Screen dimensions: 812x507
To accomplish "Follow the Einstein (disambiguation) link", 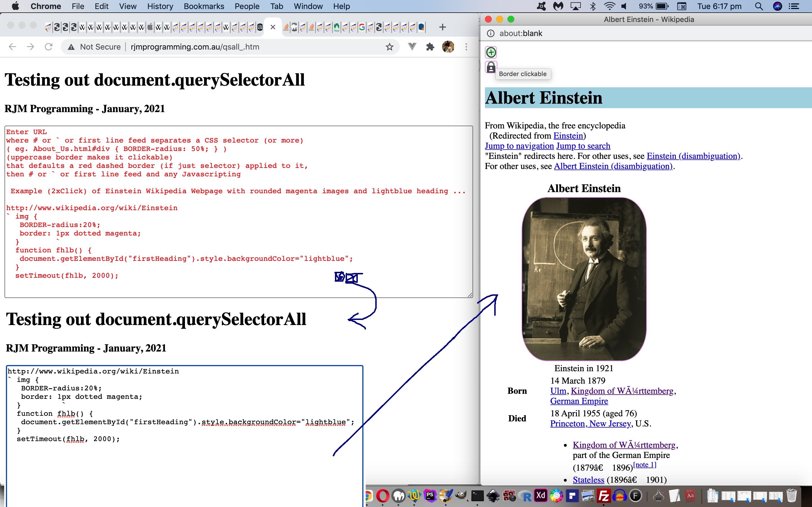I will click(x=693, y=156).
